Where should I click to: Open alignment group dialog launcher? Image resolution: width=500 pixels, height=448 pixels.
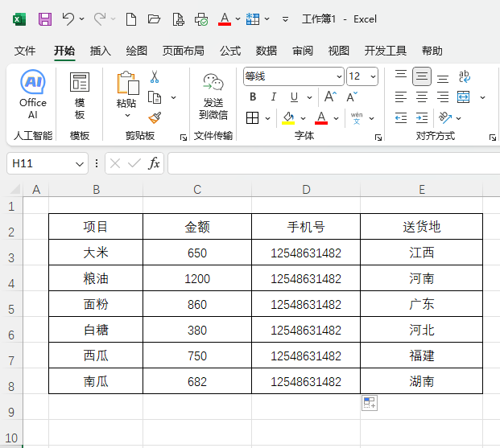coord(493,138)
